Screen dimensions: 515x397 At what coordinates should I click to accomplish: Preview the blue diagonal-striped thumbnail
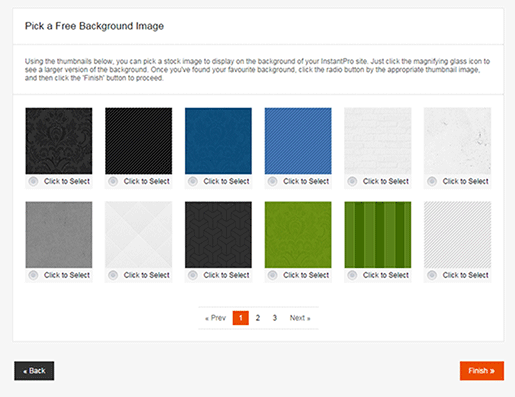[298, 141]
